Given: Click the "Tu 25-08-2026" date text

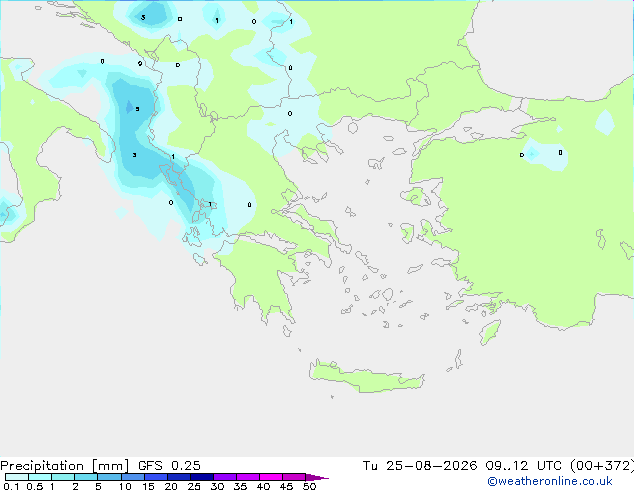Looking at the screenshot, I should [x=420, y=466].
